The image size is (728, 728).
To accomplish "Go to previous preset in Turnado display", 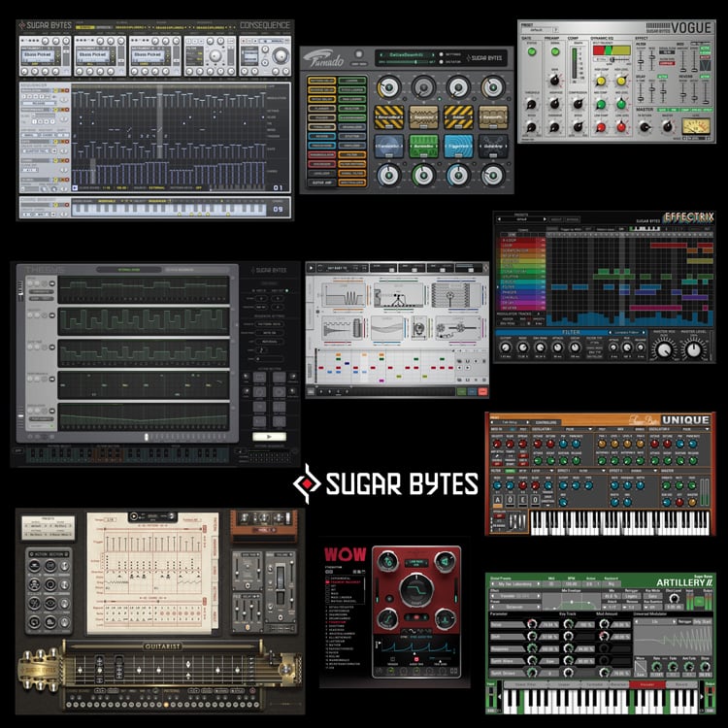I will 381,54.
